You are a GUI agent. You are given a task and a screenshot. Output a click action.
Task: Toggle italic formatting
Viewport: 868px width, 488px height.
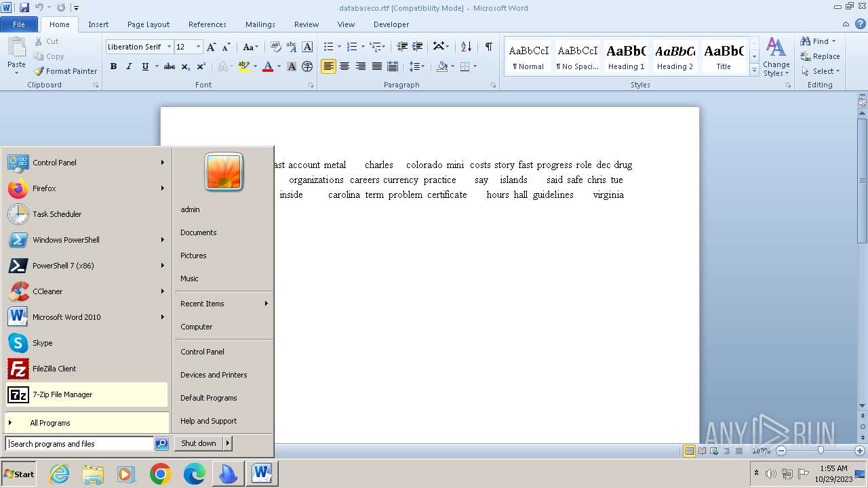coord(129,66)
